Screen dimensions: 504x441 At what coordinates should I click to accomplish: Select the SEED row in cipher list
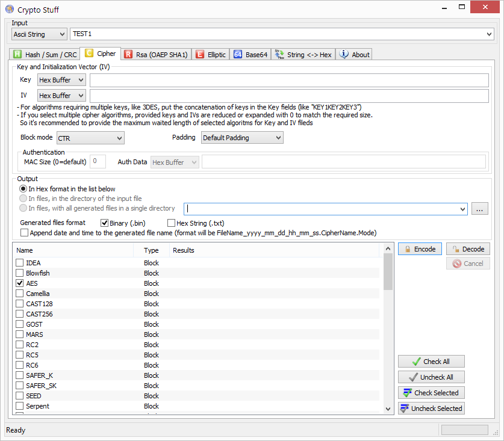pyautogui.click(x=197, y=396)
